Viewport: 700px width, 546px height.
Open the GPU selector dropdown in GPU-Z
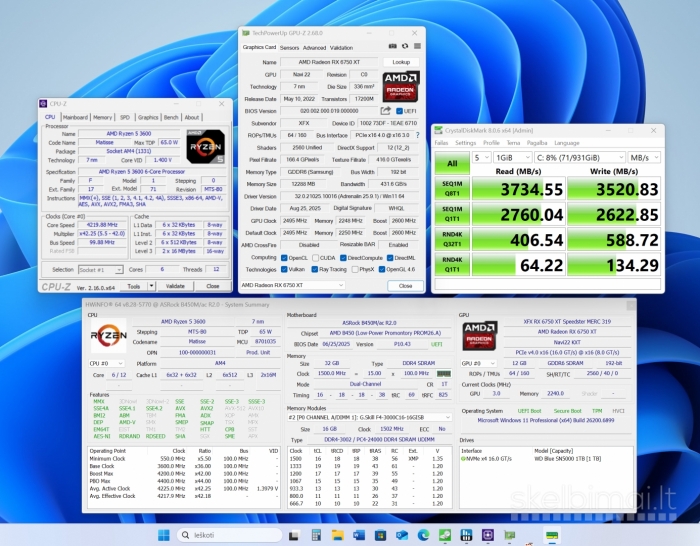(x=292, y=285)
